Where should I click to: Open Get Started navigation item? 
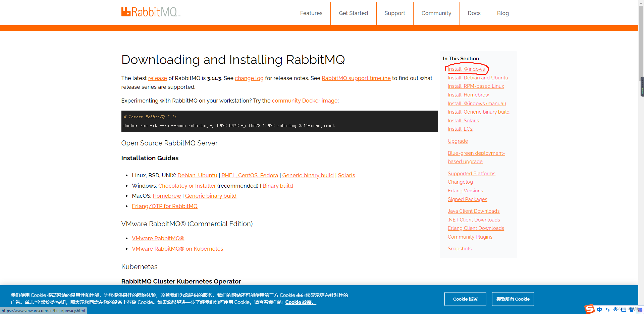(x=353, y=13)
